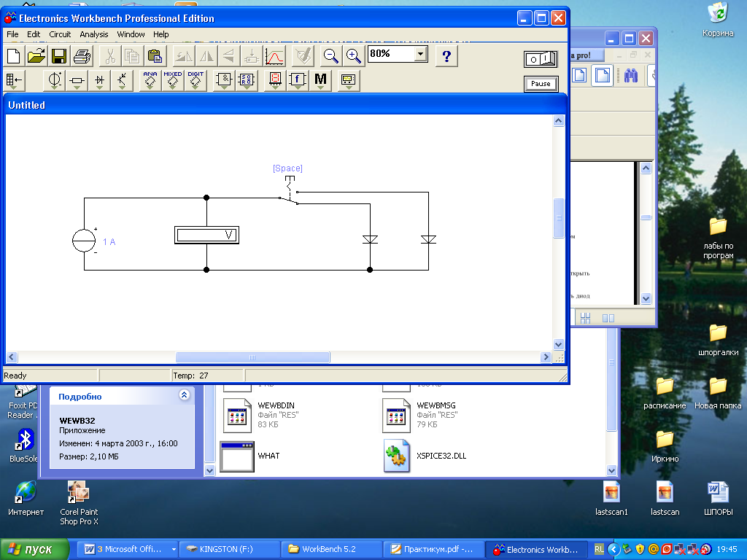Image resolution: width=747 pixels, height=560 pixels.
Task: Open the 80% zoom level dropdown
Action: 420,55
